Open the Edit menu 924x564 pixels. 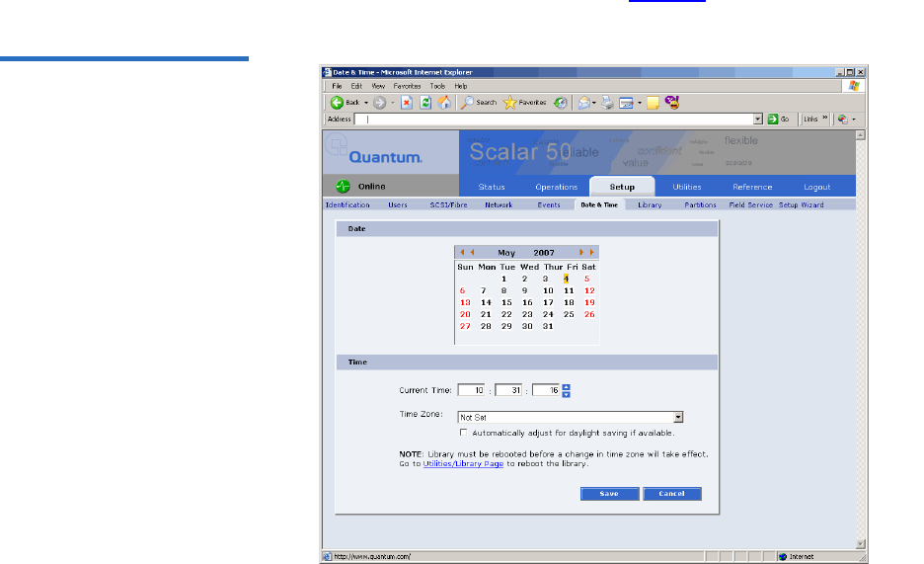[x=356, y=86]
